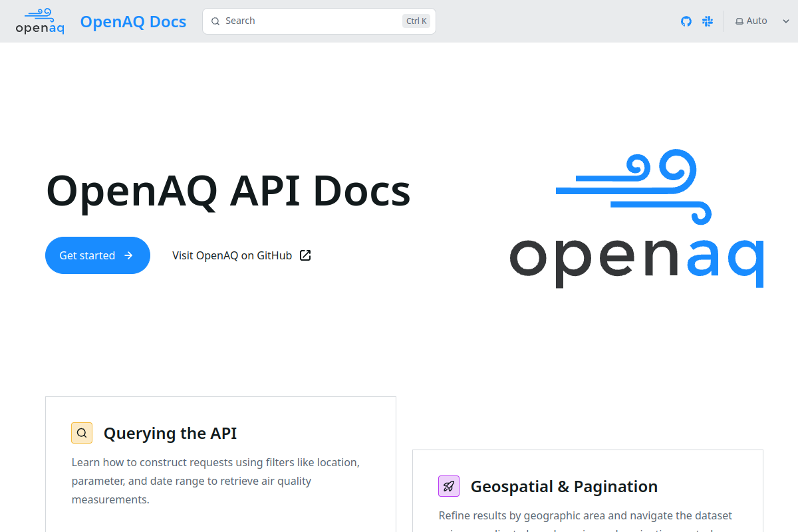Open the Slack icon in the header
798x532 pixels.
coord(708,21)
